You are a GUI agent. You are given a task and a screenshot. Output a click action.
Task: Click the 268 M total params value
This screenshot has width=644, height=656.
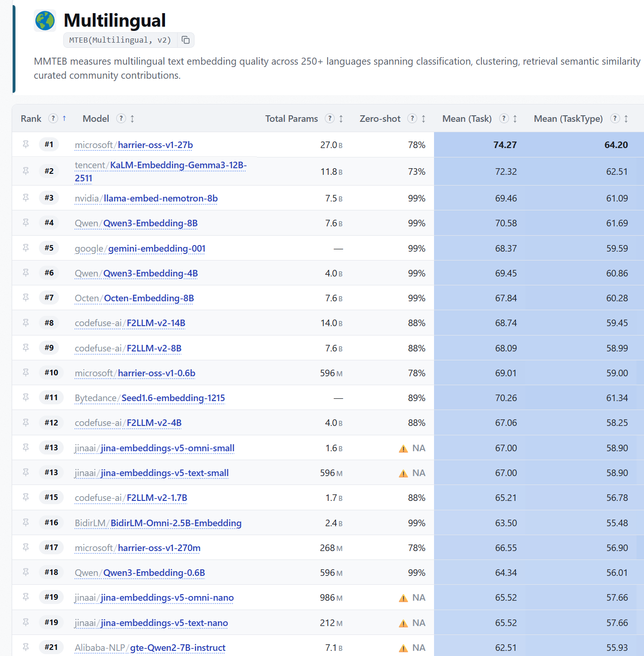coord(331,548)
